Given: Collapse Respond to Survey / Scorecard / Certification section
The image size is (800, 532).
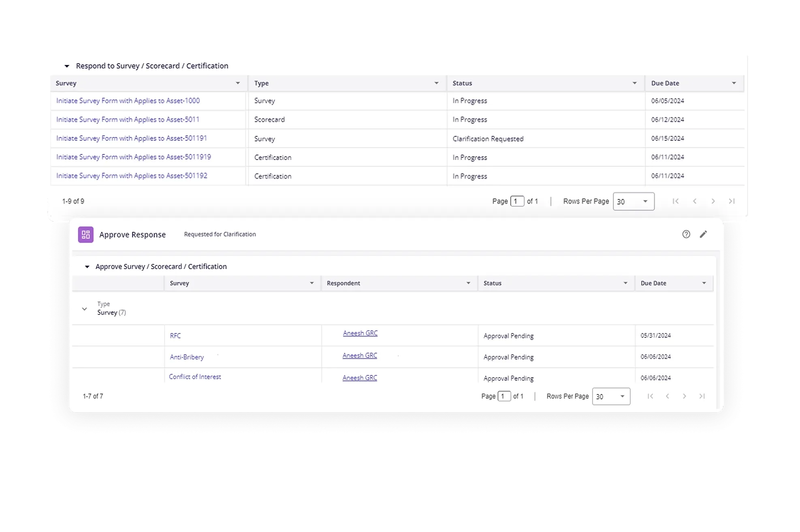Looking at the screenshot, I should pyautogui.click(x=67, y=66).
